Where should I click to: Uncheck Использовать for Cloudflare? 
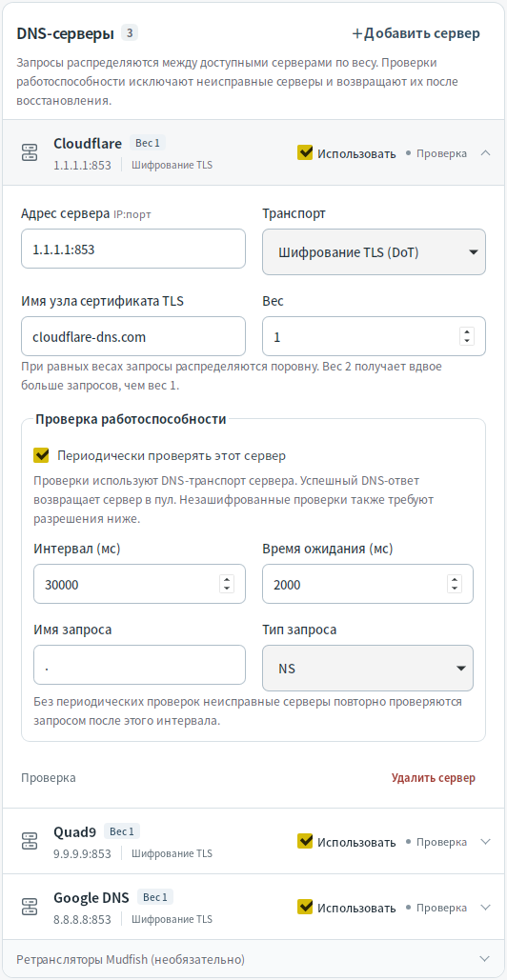(305, 153)
